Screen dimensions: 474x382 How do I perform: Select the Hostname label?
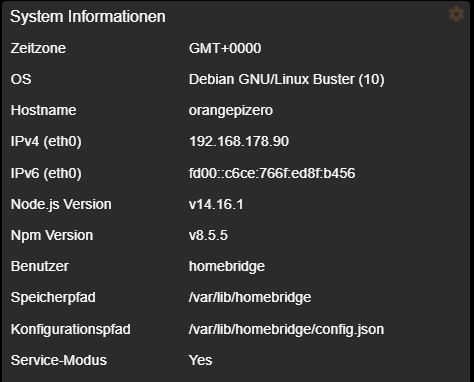pyautogui.click(x=43, y=110)
